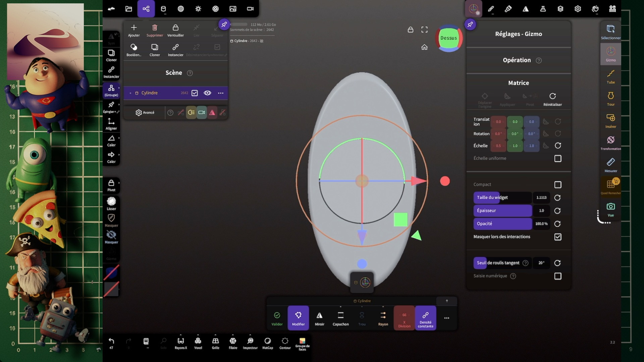Image resolution: width=644 pixels, height=362 pixels.
Task: Enable Échelle uniforme checkbox
Action: 557,159
